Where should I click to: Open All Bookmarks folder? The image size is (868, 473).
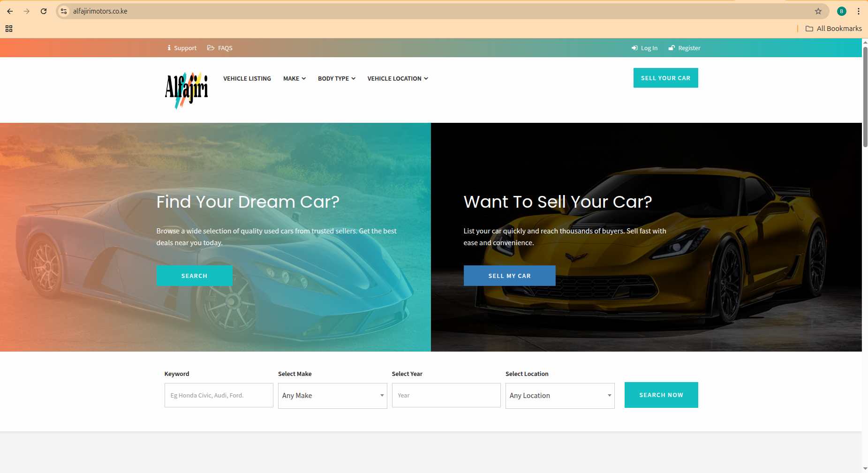834,29
